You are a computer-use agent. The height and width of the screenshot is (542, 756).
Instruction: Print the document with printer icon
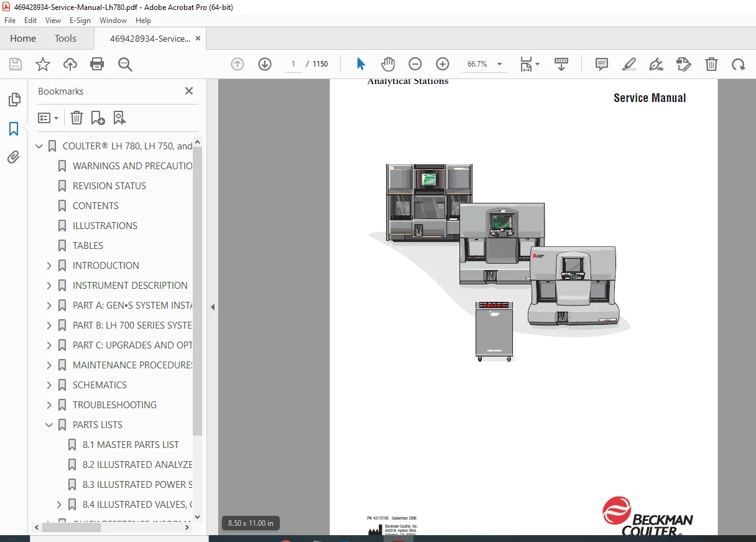(x=97, y=64)
